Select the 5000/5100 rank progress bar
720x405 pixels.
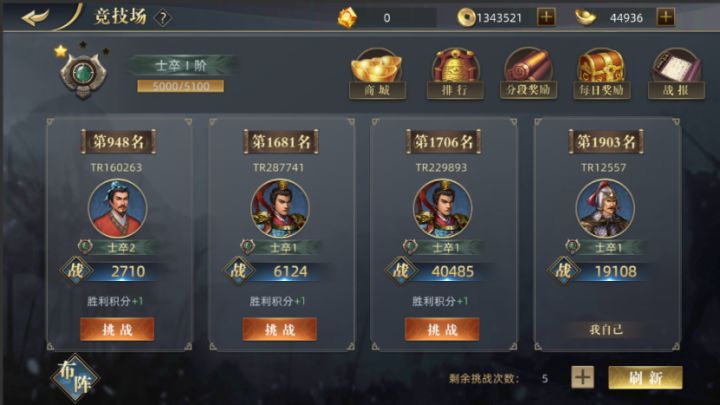tap(180, 86)
